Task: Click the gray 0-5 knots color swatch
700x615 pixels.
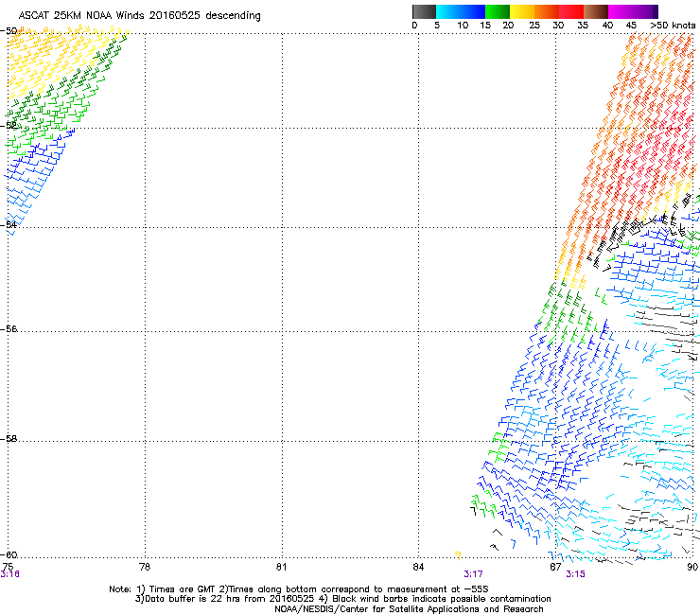Action: [424, 11]
